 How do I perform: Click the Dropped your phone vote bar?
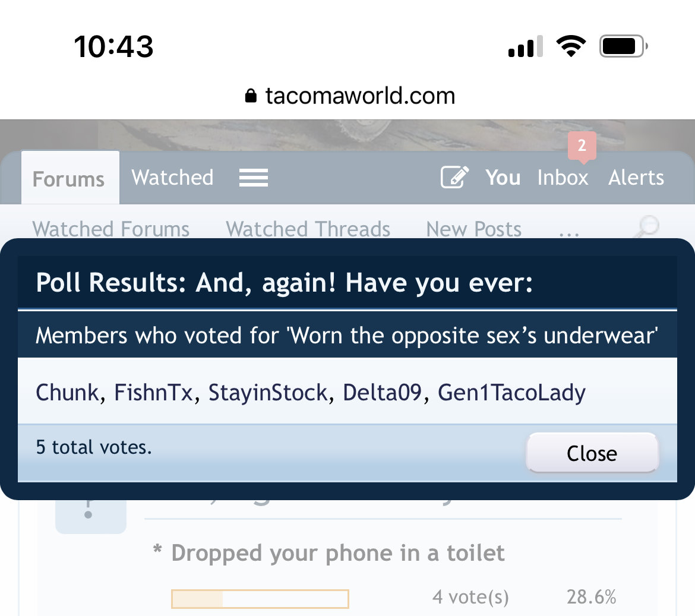coord(260,599)
